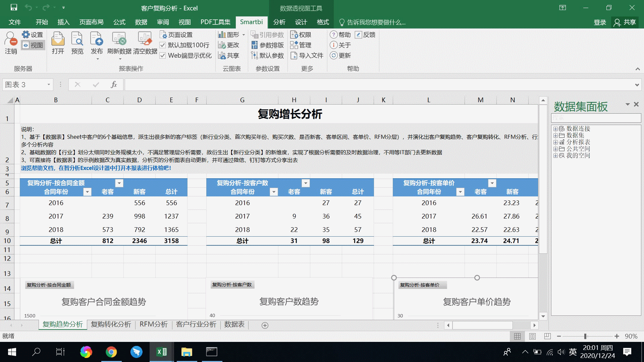Click the 权限 (Permissions) icon
The height and width of the screenshot is (362, 644).
[x=301, y=34]
